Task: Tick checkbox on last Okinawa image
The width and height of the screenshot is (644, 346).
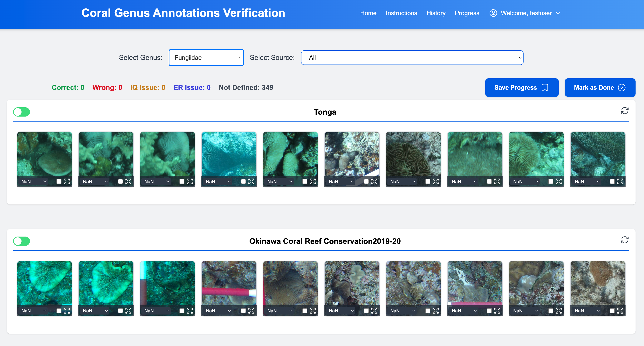Action: 612,310
